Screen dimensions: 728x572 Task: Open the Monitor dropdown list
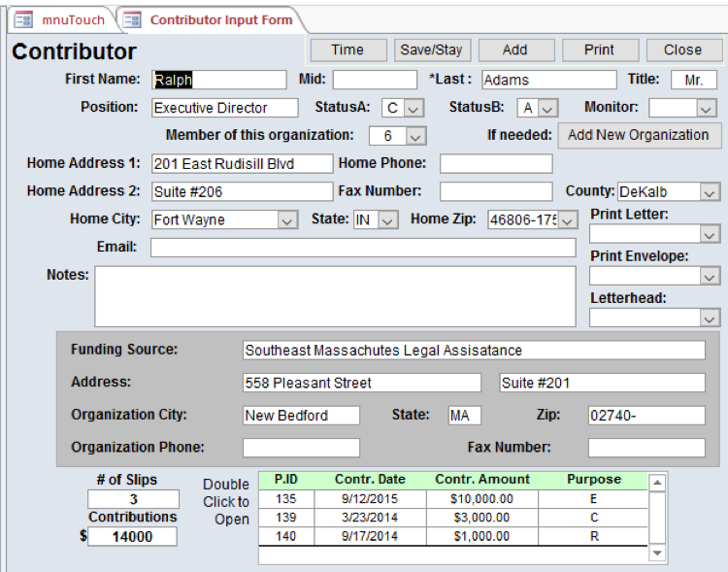[709, 108]
